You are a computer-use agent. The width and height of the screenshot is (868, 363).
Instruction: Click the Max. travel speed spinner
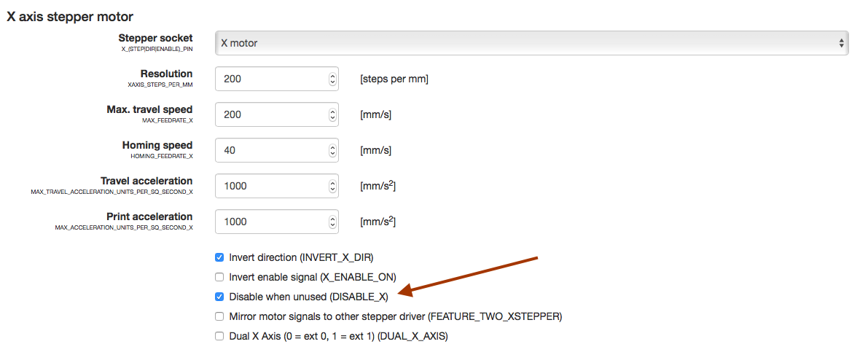pos(333,114)
